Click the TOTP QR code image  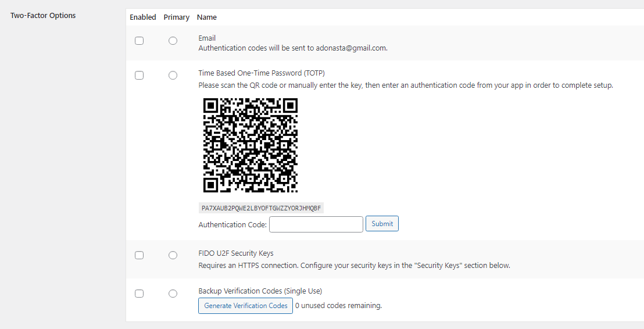[x=251, y=145]
